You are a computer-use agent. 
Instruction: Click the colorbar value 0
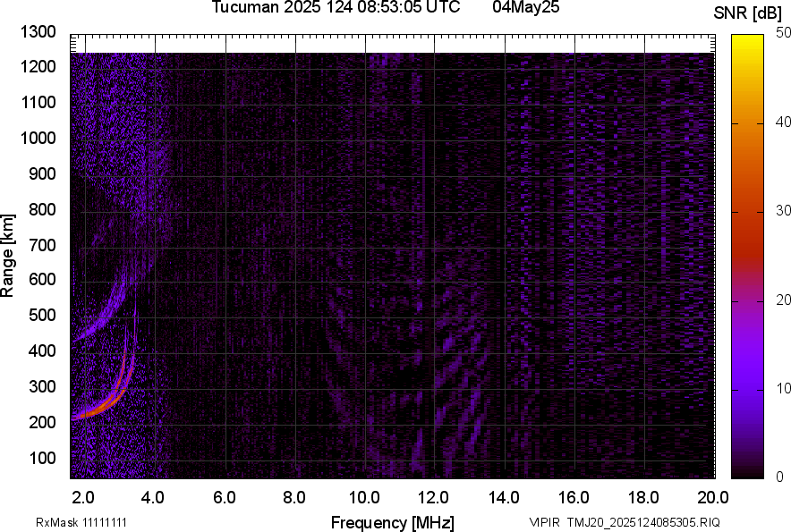[x=780, y=477]
